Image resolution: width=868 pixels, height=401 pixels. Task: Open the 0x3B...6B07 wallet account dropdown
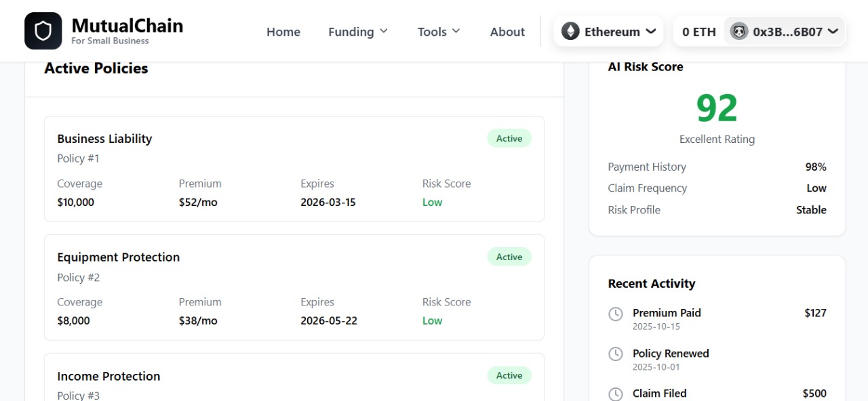(785, 31)
